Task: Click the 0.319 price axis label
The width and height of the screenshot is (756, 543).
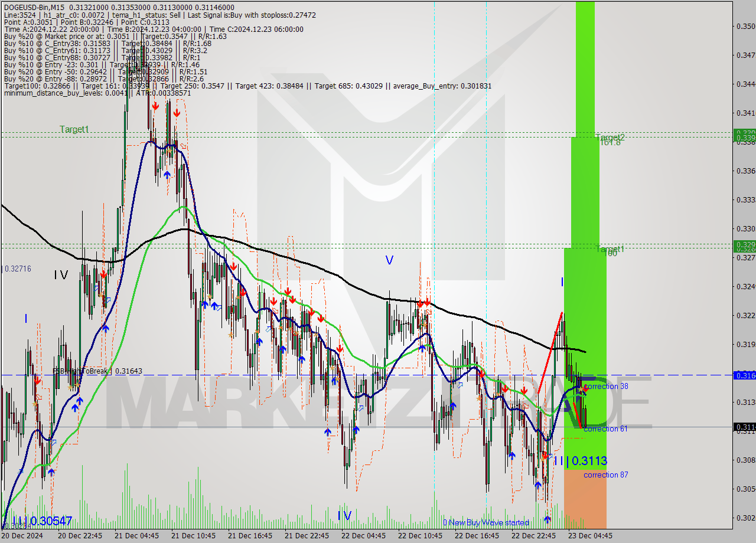Action: 745,345
